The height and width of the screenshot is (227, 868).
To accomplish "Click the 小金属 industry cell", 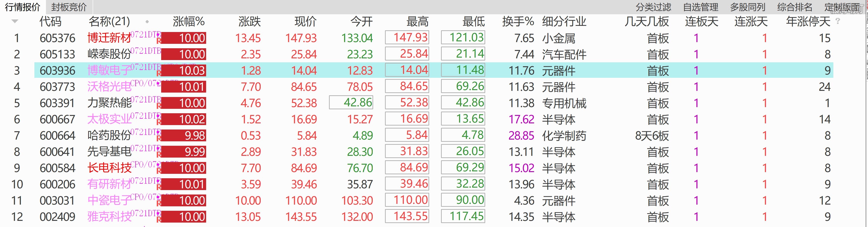I will (559, 38).
